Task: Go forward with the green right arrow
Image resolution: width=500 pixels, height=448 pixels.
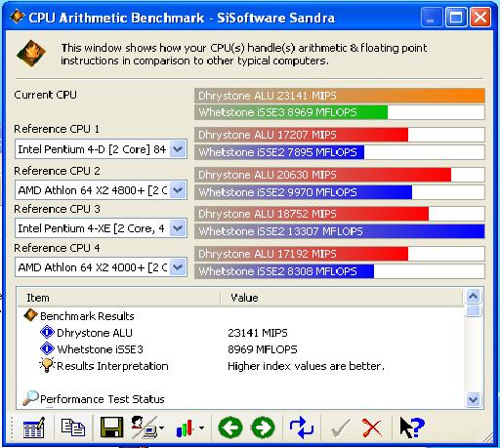Action: point(263,428)
